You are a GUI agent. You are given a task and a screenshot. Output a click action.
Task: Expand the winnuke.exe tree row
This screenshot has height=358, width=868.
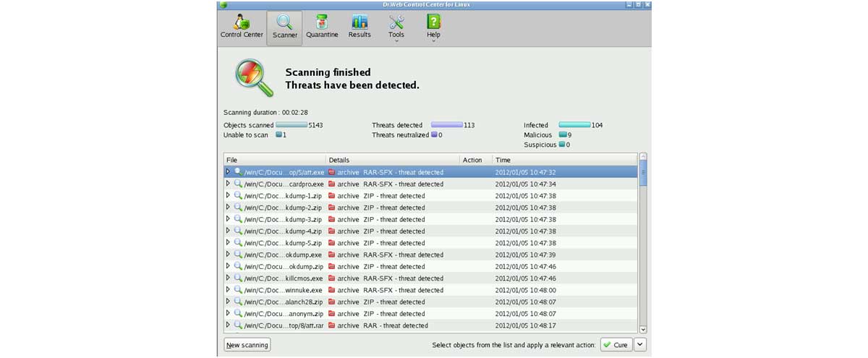coord(228,290)
